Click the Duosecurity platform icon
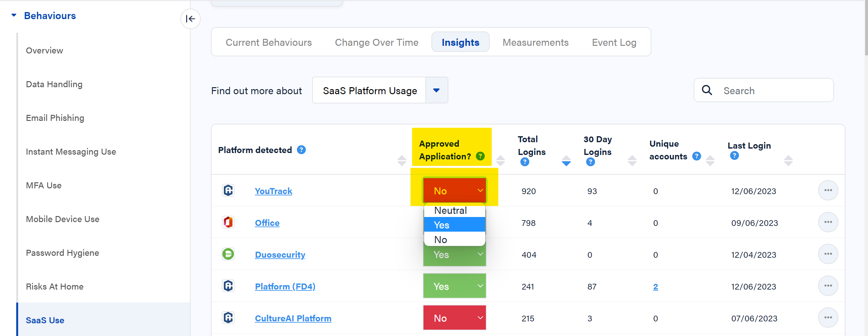 pyautogui.click(x=228, y=254)
